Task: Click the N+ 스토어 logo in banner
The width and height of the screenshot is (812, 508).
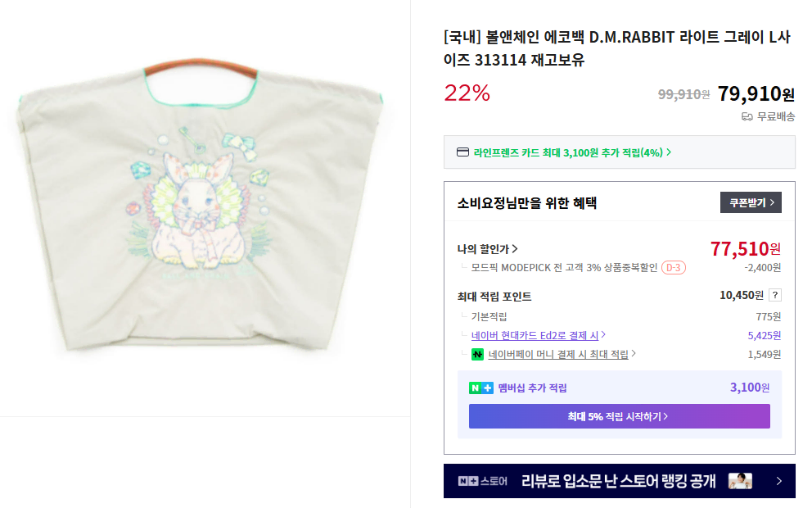Action: coord(483,481)
